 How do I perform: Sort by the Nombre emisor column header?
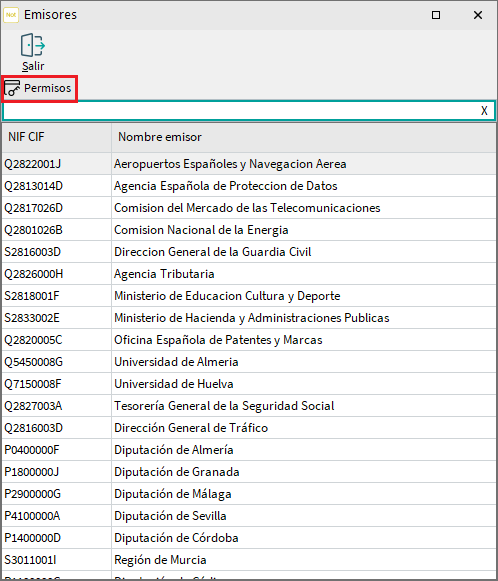303,137
